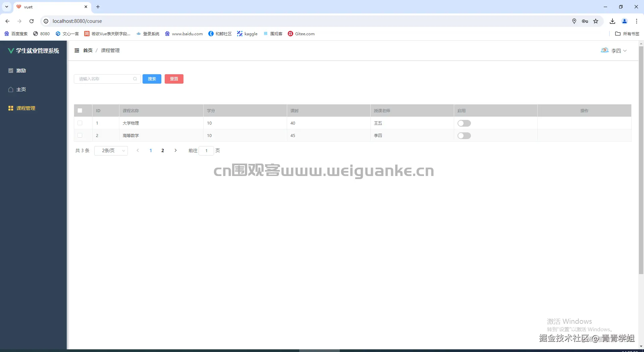The width and height of the screenshot is (644, 352).
Task: Open the 若依Vue表关联字段 bookmark
Action: pyautogui.click(x=107, y=34)
